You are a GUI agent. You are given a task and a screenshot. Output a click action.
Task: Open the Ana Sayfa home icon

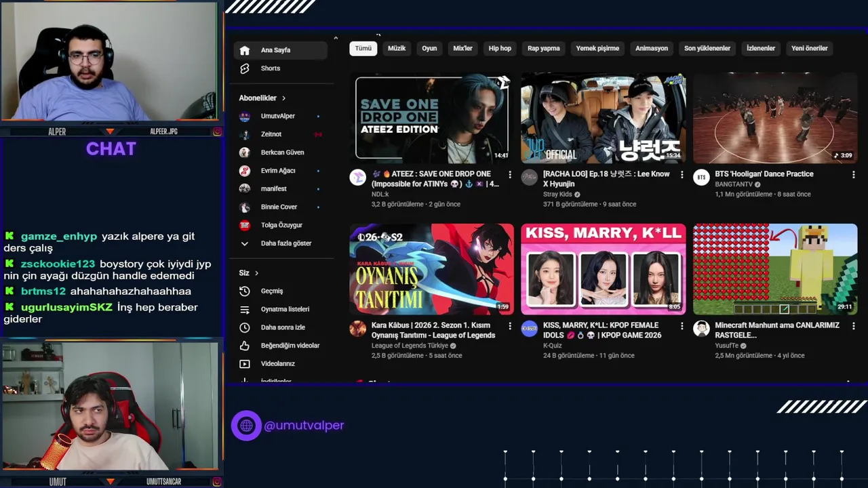(x=245, y=50)
